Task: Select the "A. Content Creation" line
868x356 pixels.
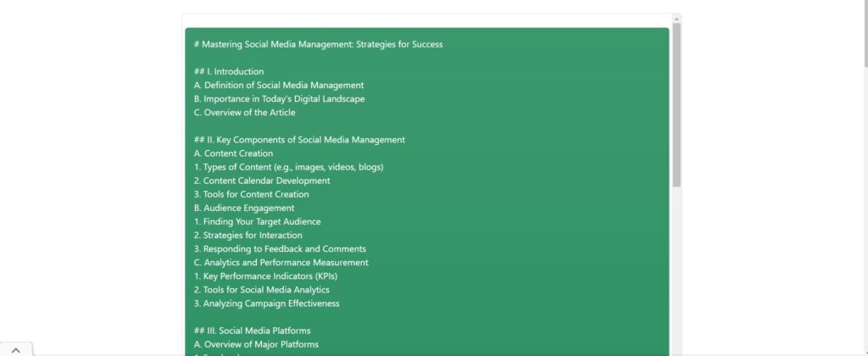Action: tap(233, 153)
